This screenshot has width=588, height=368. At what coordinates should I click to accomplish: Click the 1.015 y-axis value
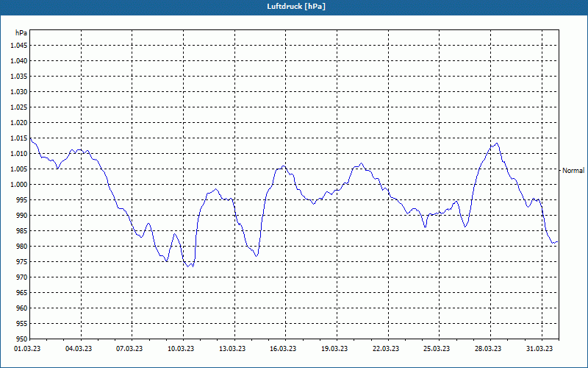(x=19, y=138)
